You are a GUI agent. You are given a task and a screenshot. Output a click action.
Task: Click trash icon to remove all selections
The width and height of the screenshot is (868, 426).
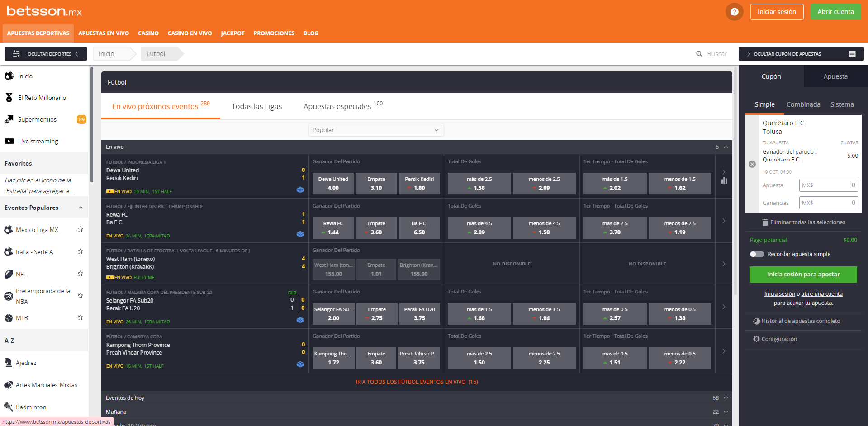(x=765, y=222)
